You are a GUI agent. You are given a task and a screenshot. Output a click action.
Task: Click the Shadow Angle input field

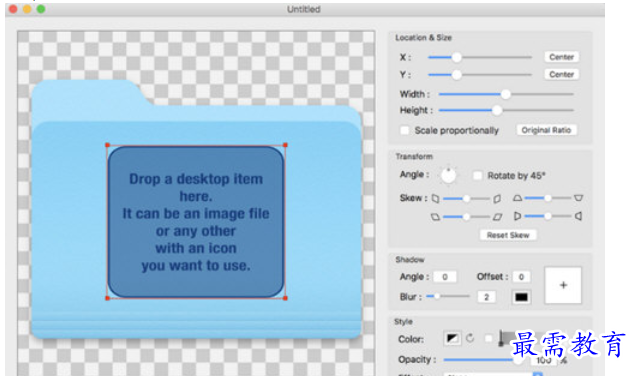[x=445, y=277]
